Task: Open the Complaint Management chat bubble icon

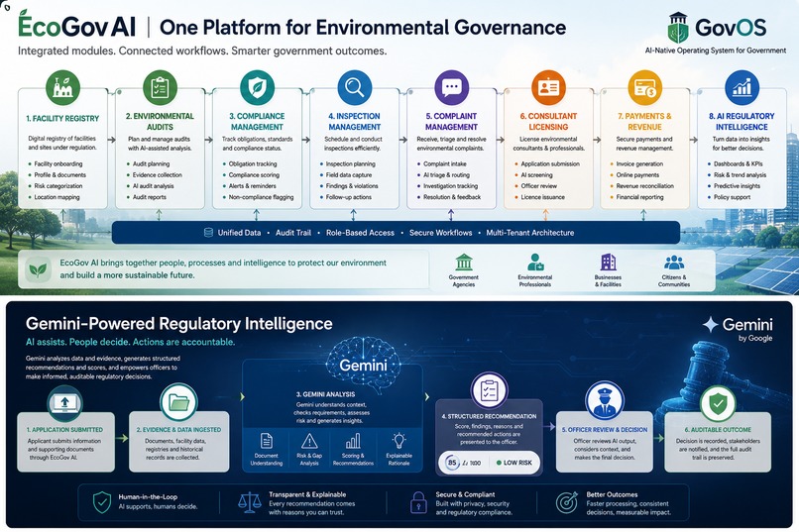Action: tap(451, 87)
